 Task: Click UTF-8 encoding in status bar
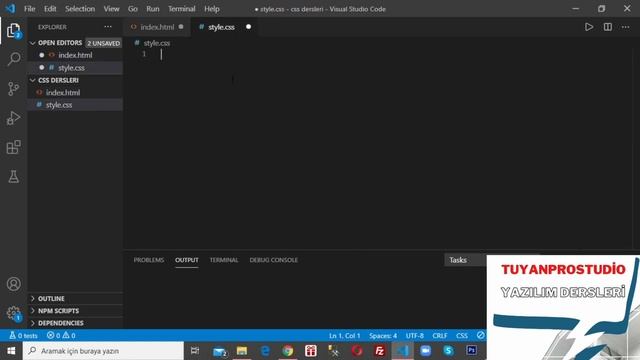[x=415, y=336]
